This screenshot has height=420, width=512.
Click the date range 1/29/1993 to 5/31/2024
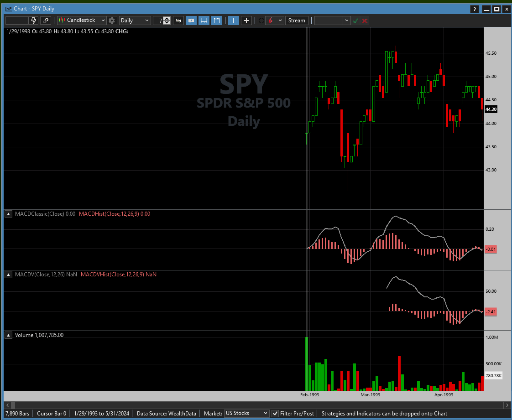click(102, 414)
